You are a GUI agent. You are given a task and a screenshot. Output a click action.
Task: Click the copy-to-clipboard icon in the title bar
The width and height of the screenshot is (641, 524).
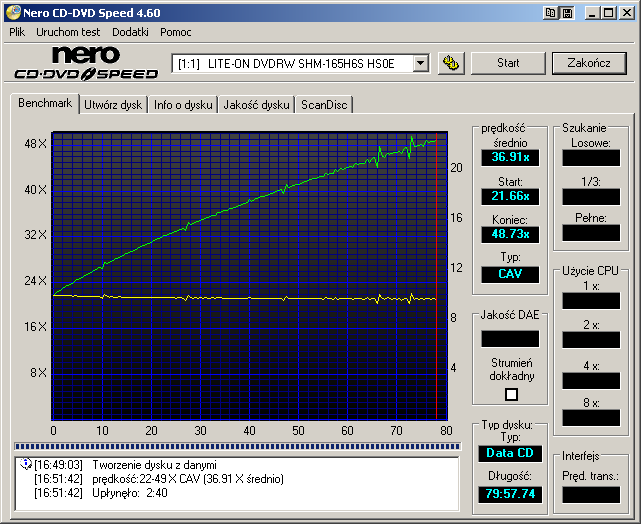coord(551,13)
